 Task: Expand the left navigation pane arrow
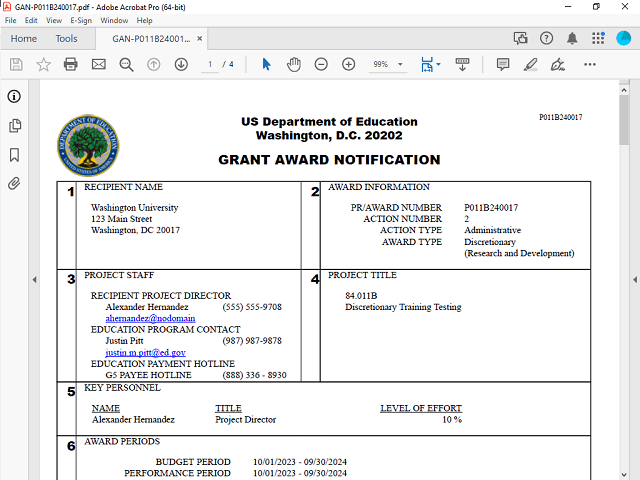35,279
